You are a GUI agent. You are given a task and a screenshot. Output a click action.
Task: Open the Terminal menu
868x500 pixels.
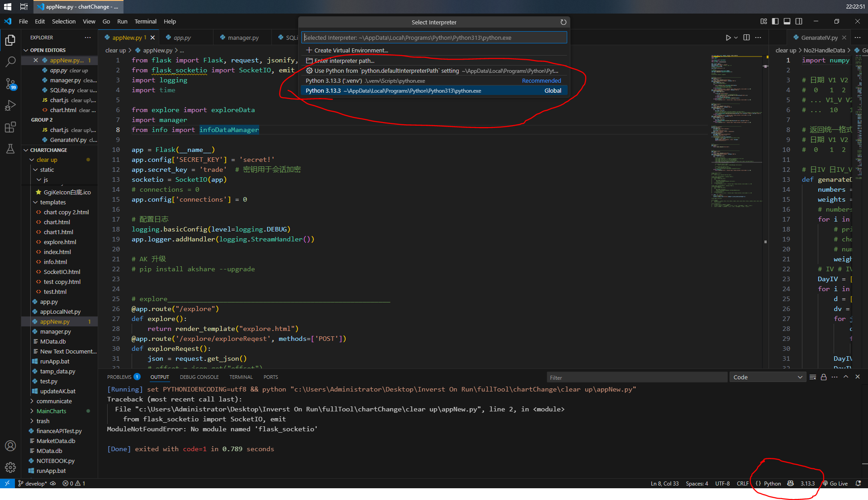145,21
